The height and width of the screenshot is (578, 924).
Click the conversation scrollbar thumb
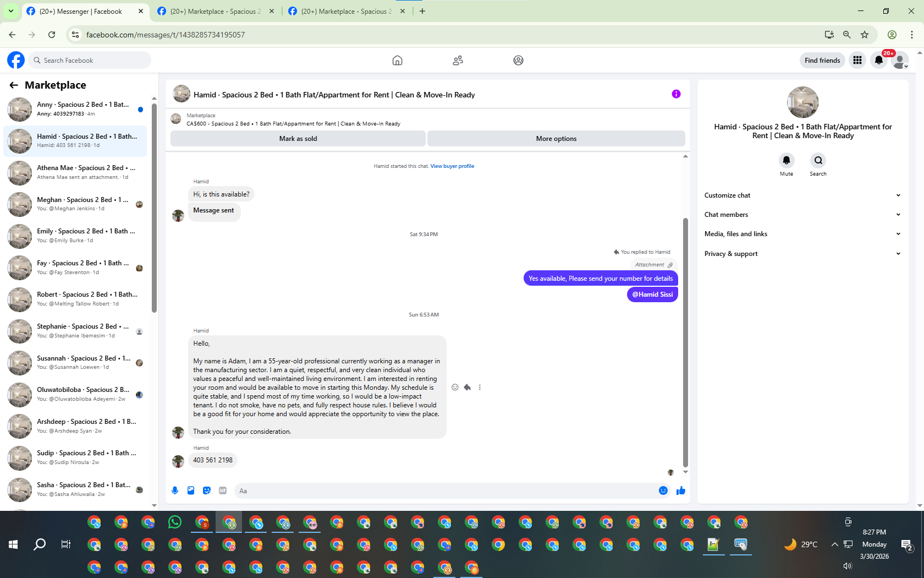point(685,342)
